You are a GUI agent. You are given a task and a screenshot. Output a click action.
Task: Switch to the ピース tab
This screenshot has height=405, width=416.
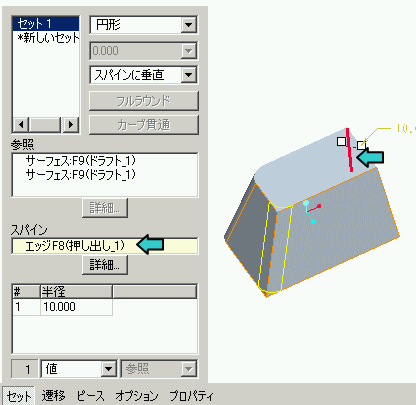90,396
